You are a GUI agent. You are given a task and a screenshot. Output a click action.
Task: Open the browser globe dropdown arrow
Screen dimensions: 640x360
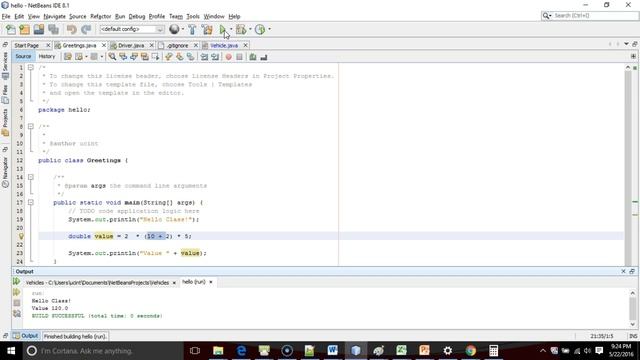point(182,29)
